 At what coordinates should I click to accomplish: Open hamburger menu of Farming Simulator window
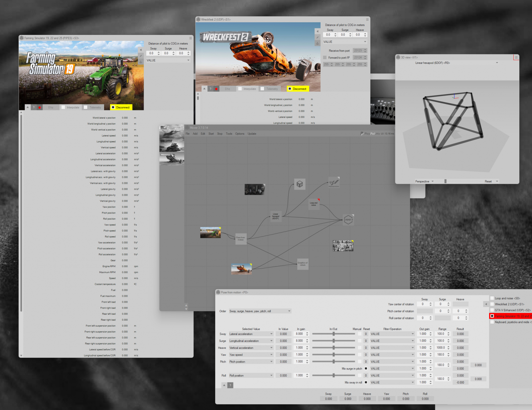click(x=191, y=38)
